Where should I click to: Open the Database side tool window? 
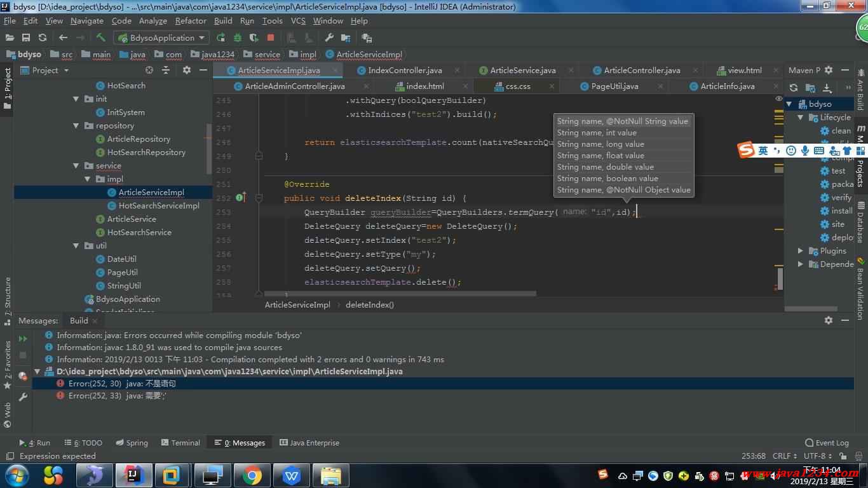860,222
